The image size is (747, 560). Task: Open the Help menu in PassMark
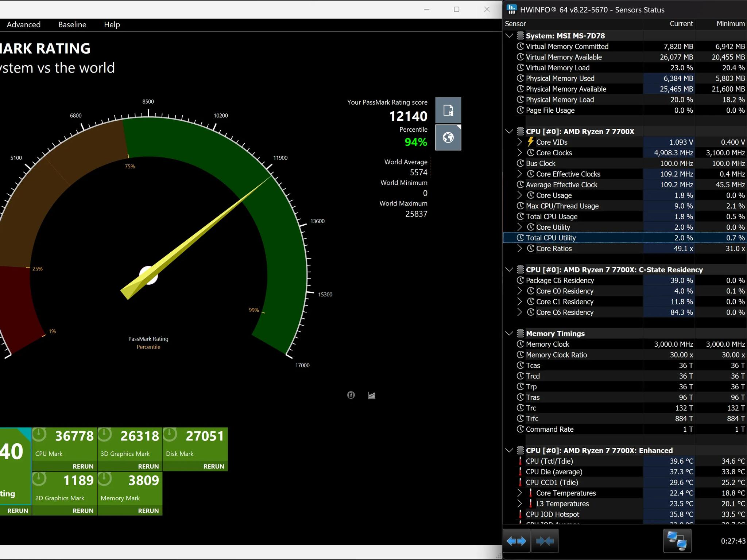pyautogui.click(x=112, y=24)
